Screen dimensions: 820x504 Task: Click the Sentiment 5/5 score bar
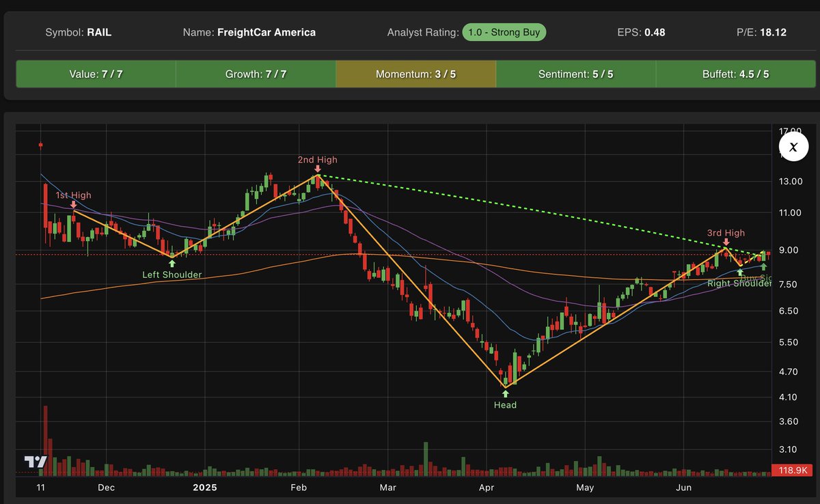click(575, 74)
